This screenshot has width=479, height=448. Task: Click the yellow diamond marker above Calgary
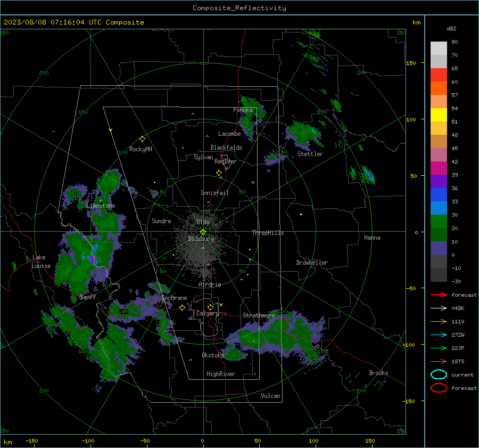[x=210, y=307]
